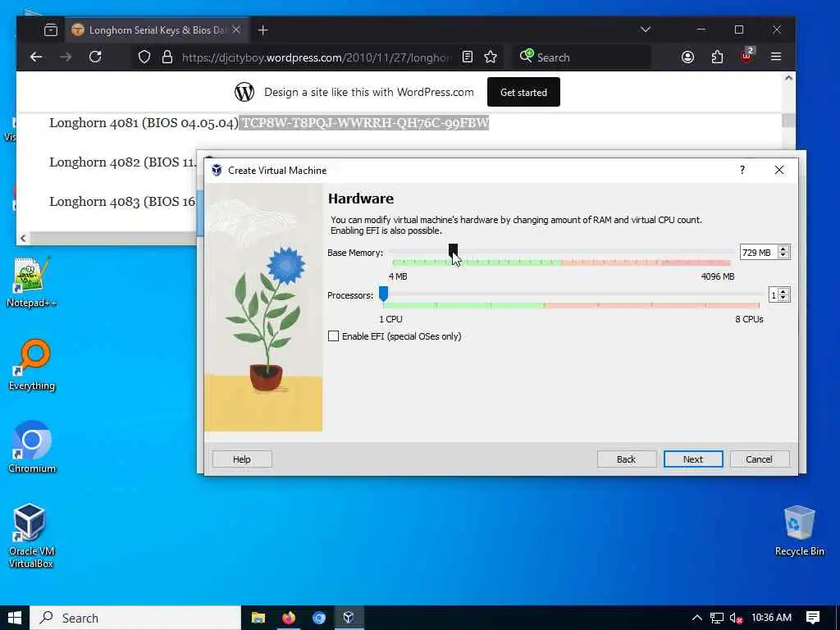The width and height of the screenshot is (840, 630).
Task: Toggle reader view icon in address bar
Action: point(467,57)
